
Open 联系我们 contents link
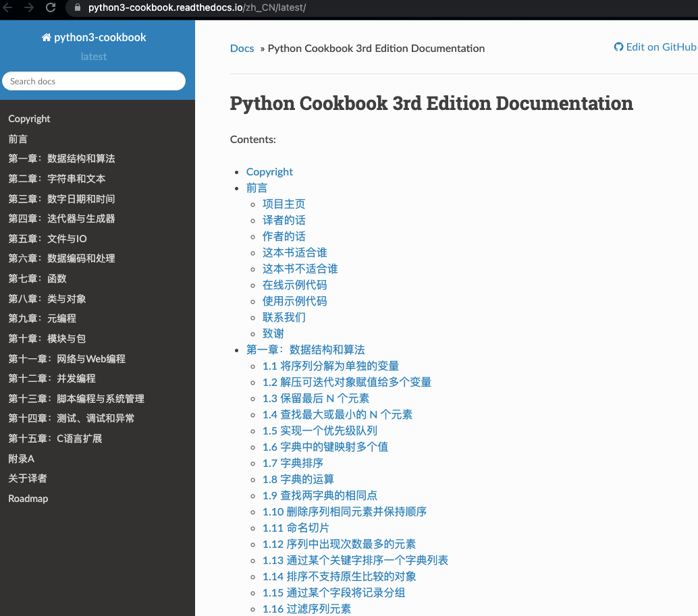coord(284,318)
